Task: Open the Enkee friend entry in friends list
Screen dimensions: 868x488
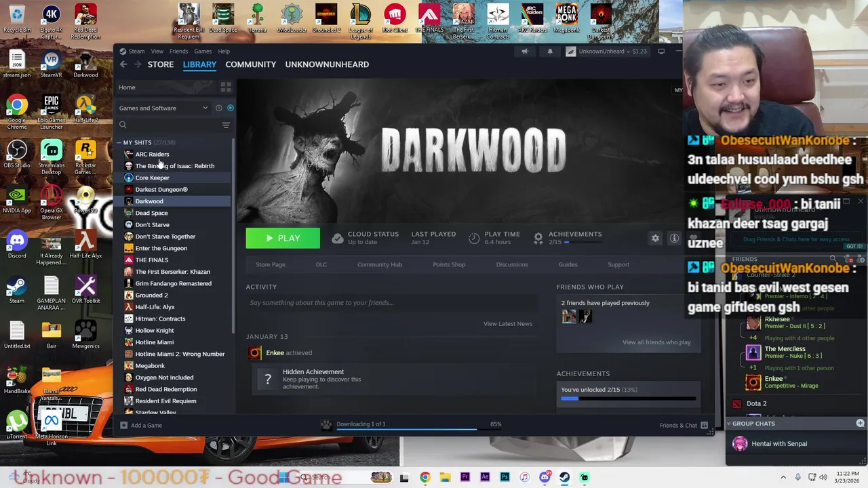Action: point(783,382)
